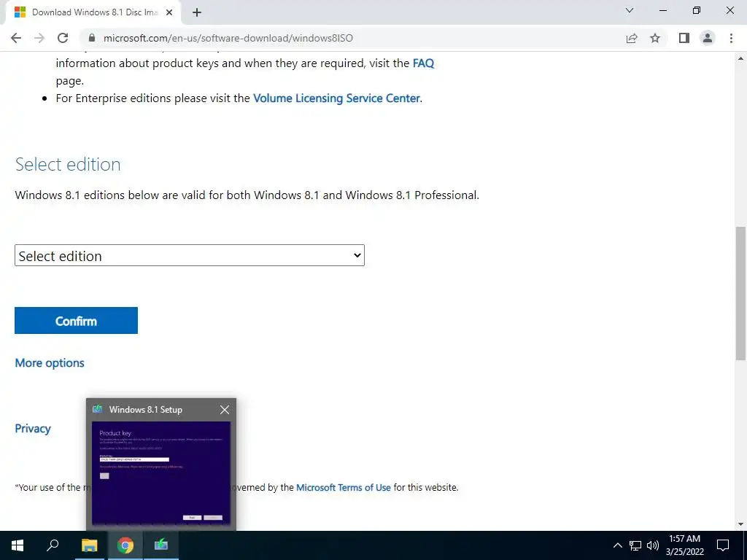Screen dimensions: 747x560
Task: Expand the Select edition dropdown
Action: [x=190, y=256]
